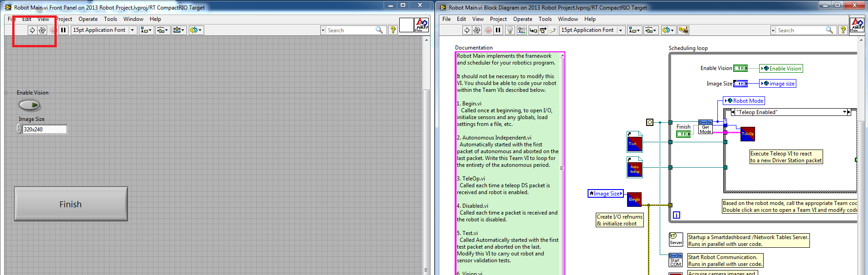Click Step Into in Block Diagram toolbar
The width and height of the screenshot is (868, 275).
[533, 30]
